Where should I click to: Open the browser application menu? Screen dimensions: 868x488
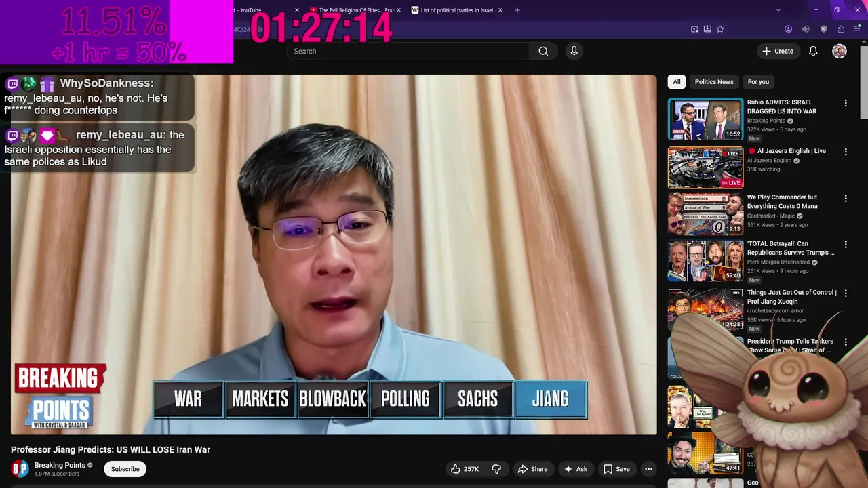(x=857, y=29)
